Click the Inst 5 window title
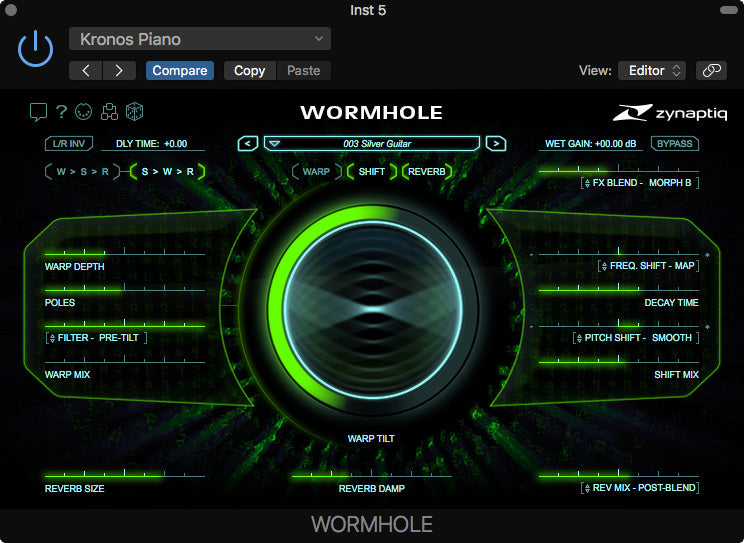The width and height of the screenshot is (744, 543). point(368,10)
